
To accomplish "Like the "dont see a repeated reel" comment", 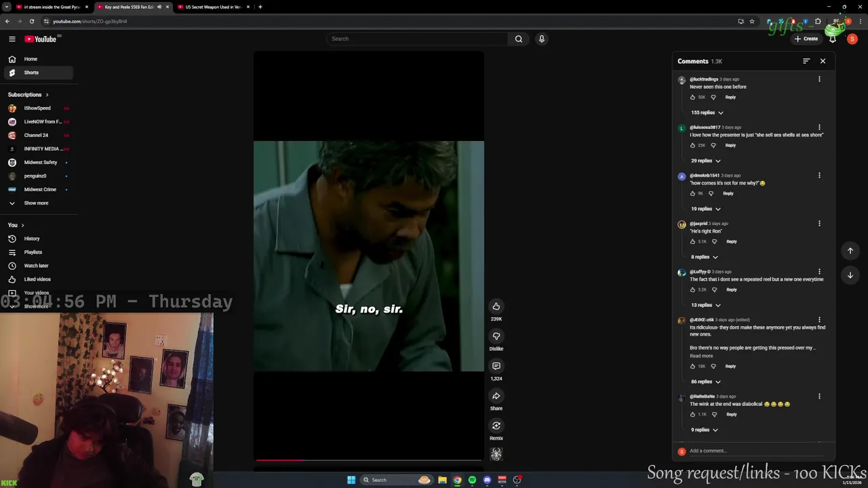I will point(692,289).
